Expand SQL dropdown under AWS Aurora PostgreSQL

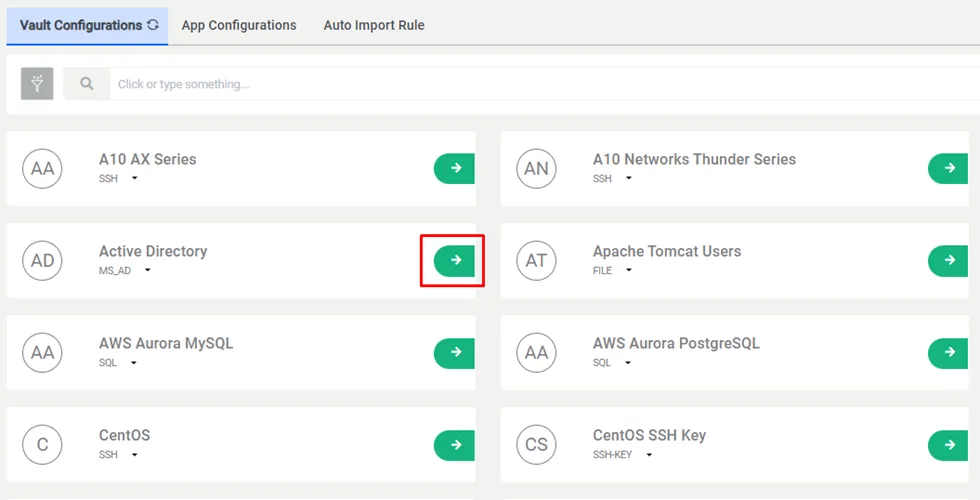(x=628, y=363)
